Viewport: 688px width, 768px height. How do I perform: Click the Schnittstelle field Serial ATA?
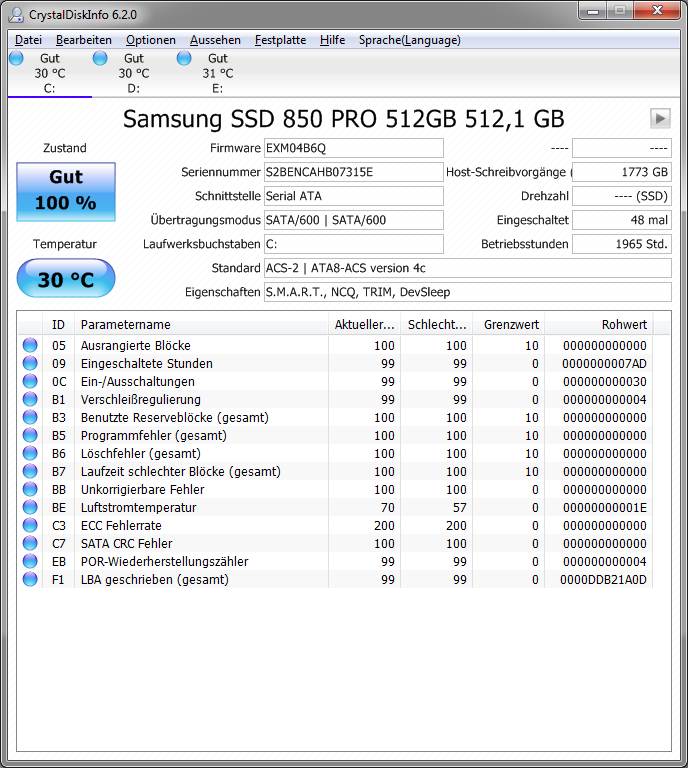[354, 196]
